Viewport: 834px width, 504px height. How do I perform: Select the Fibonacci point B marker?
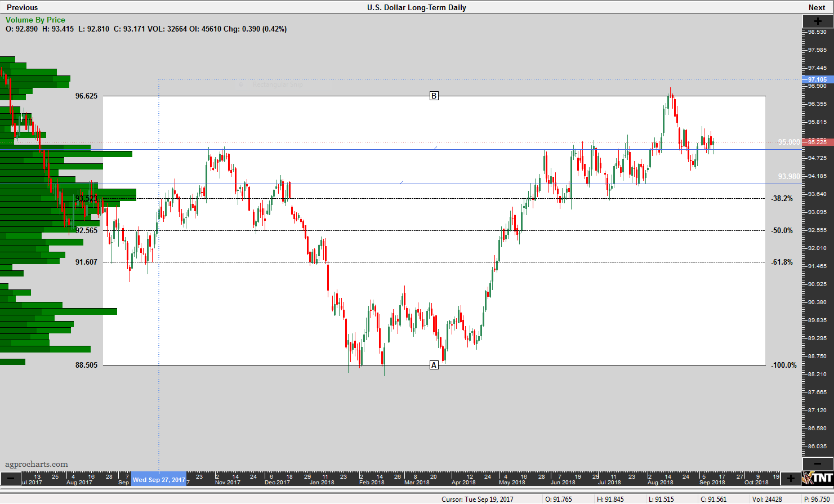434,96
